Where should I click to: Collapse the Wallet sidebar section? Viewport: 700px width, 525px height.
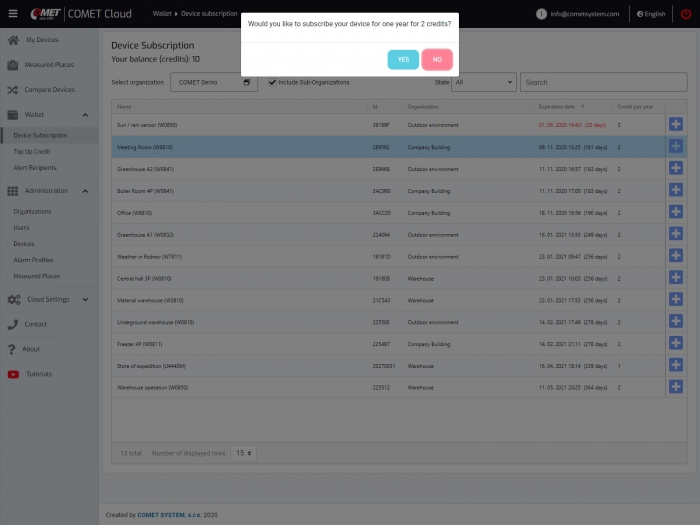[85, 115]
